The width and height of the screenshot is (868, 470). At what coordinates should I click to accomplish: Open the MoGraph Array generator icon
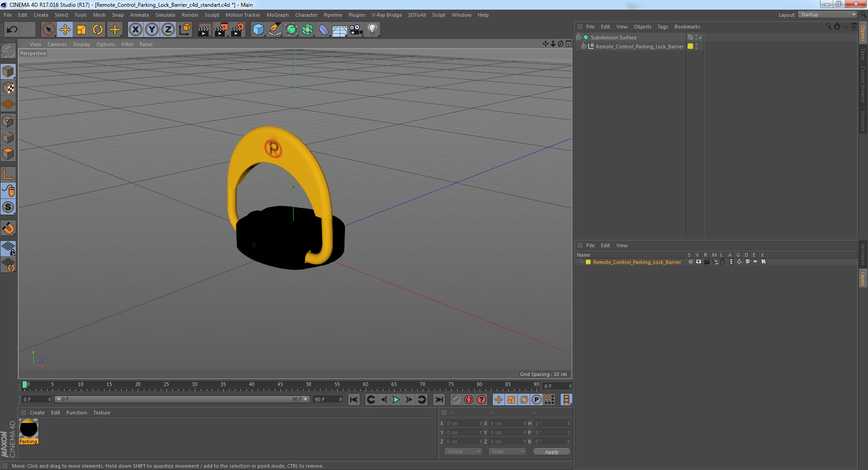click(x=307, y=30)
